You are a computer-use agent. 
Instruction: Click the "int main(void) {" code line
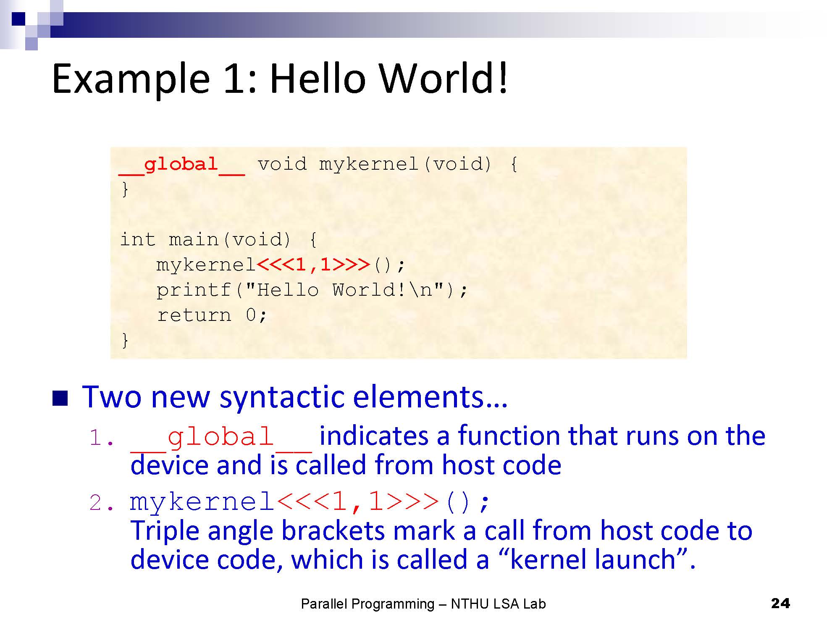click(x=218, y=240)
